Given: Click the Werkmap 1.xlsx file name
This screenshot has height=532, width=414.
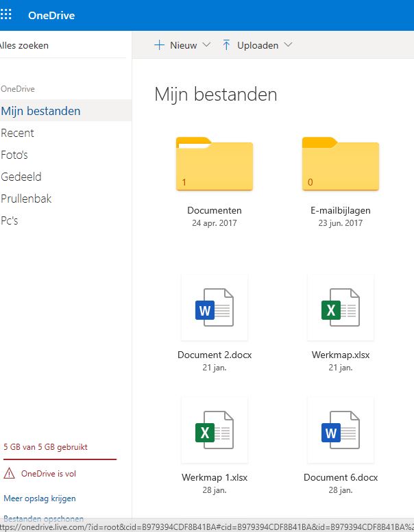Looking at the screenshot, I should pyautogui.click(x=215, y=478).
